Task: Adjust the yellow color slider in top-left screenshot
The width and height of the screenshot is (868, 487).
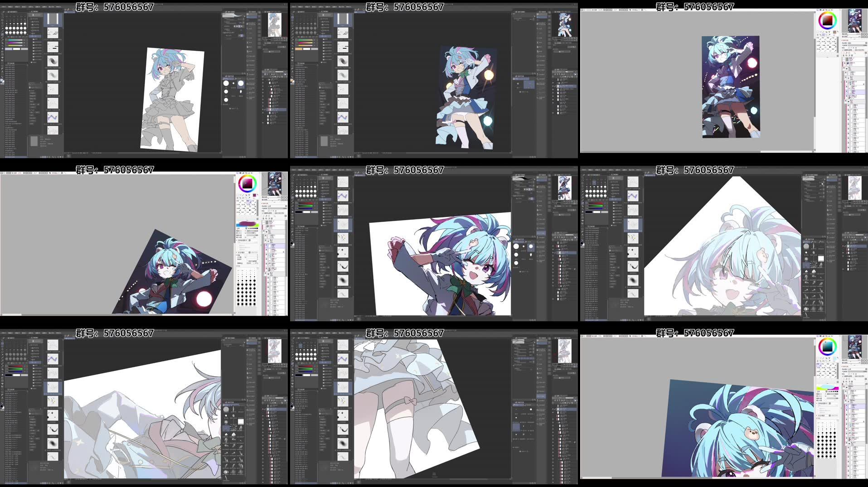Action: pyautogui.click(x=15, y=45)
